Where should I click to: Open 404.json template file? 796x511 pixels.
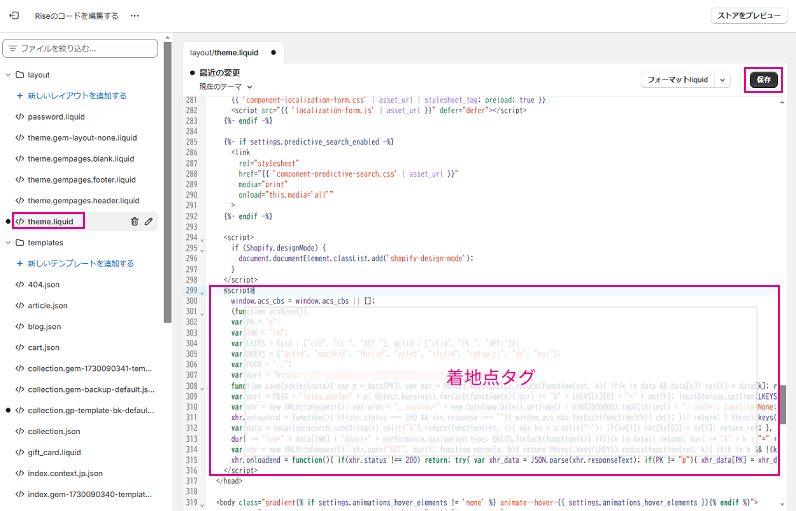pyautogui.click(x=44, y=285)
